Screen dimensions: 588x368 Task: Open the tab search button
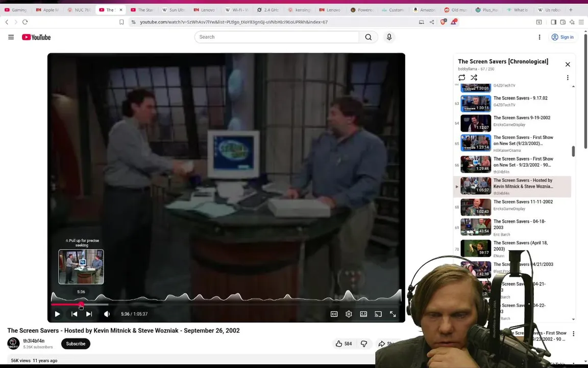(x=539, y=22)
